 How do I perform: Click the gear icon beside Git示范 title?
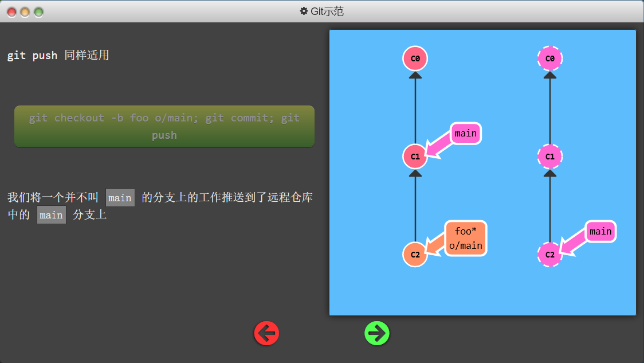coord(304,11)
